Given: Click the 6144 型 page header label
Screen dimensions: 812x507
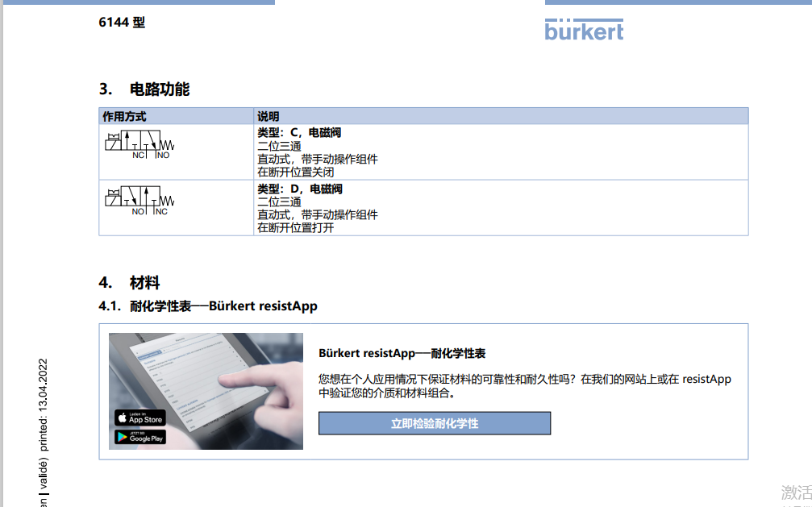Looking at the screenshot, I should point(122,23).
